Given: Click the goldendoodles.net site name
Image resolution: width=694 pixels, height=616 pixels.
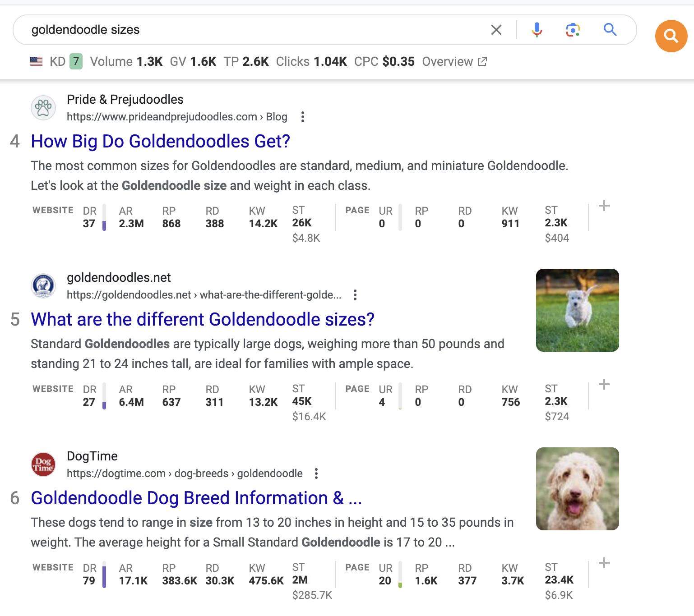Looking at the screenshot, I should coord(119,278).
